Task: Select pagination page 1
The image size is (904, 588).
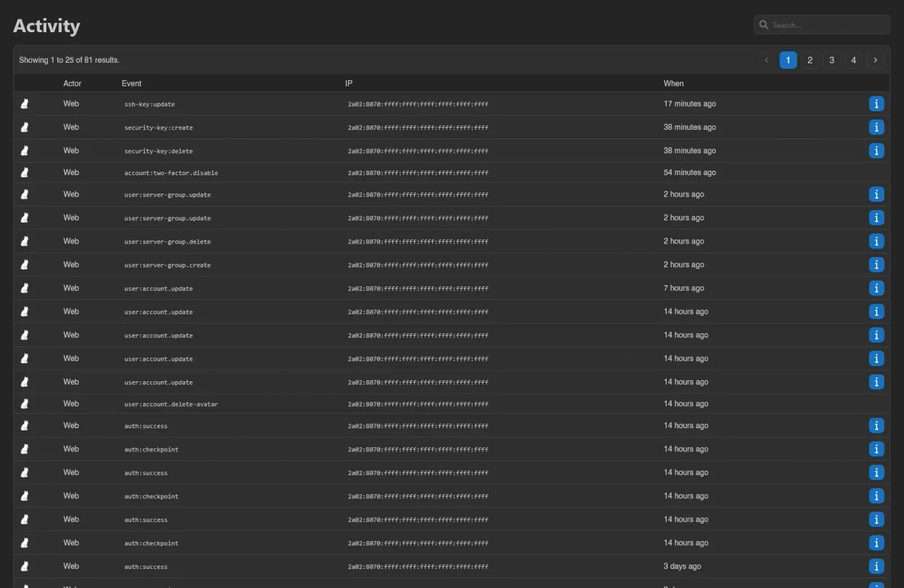Action: point(788,60)
